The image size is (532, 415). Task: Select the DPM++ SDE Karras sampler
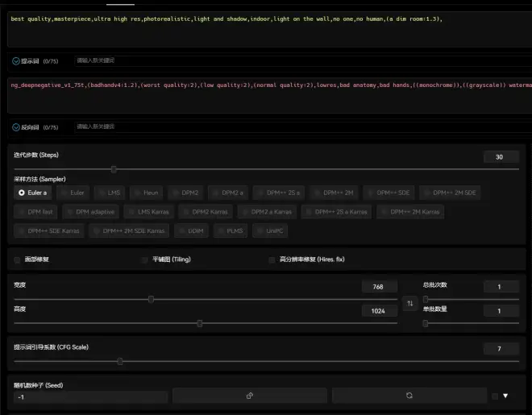pyautogui.click(x=49, y=231)
